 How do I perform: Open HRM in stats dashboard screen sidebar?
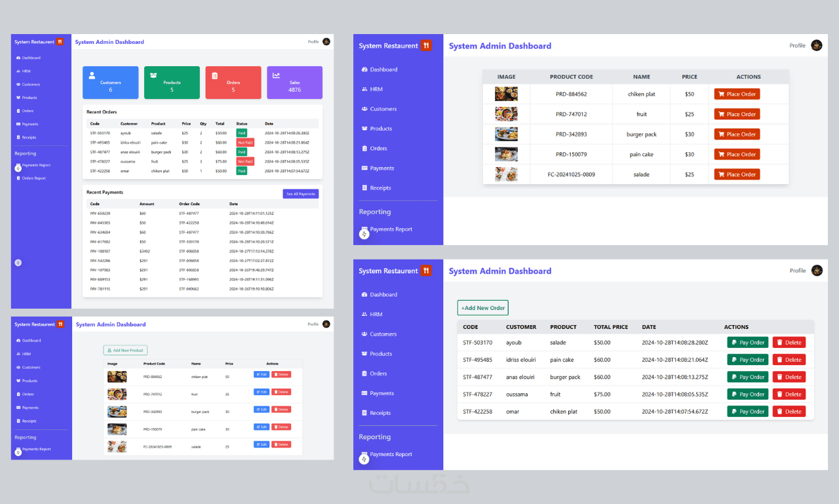pos(23,71)
